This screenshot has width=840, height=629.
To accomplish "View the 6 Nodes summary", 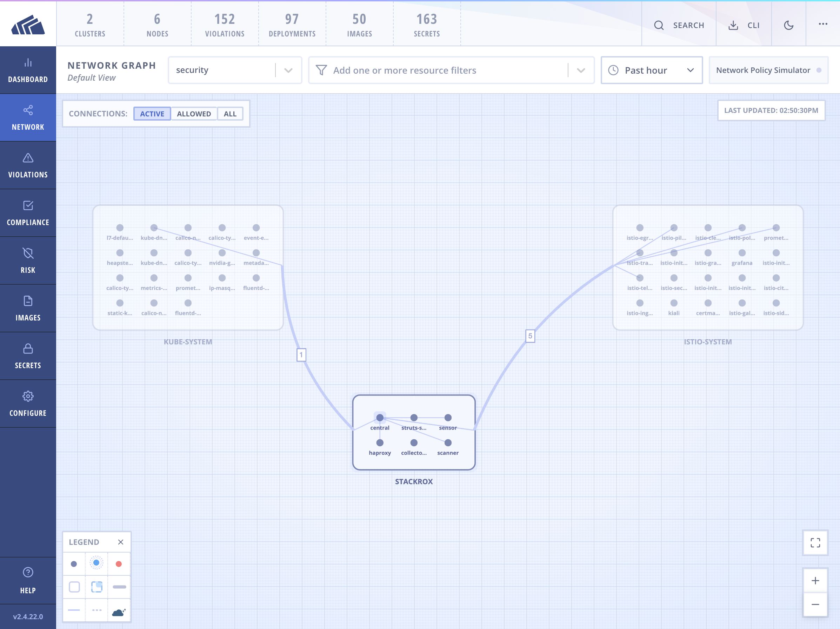I will coord(157,25).
